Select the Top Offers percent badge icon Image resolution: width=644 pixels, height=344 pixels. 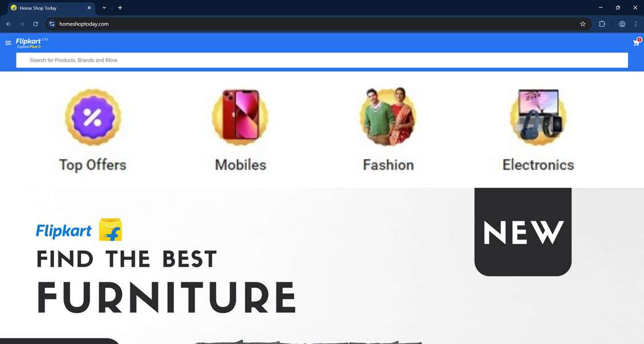pos(93,117)
